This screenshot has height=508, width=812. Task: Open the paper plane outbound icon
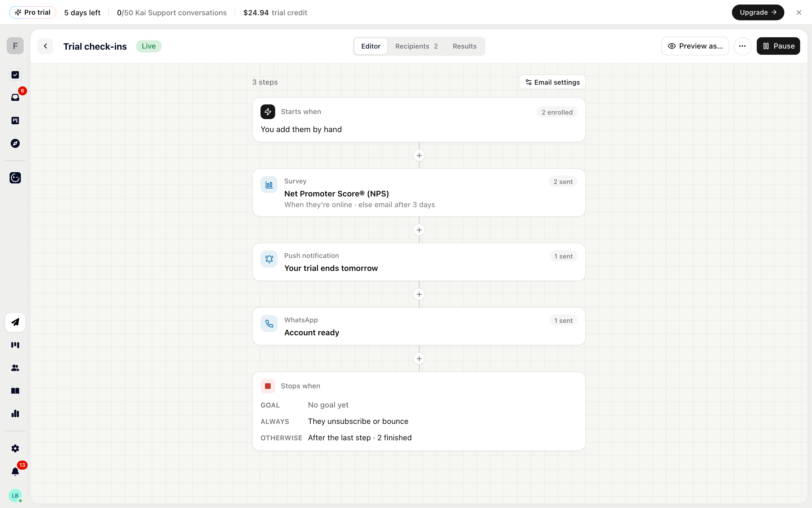point(15,322)
